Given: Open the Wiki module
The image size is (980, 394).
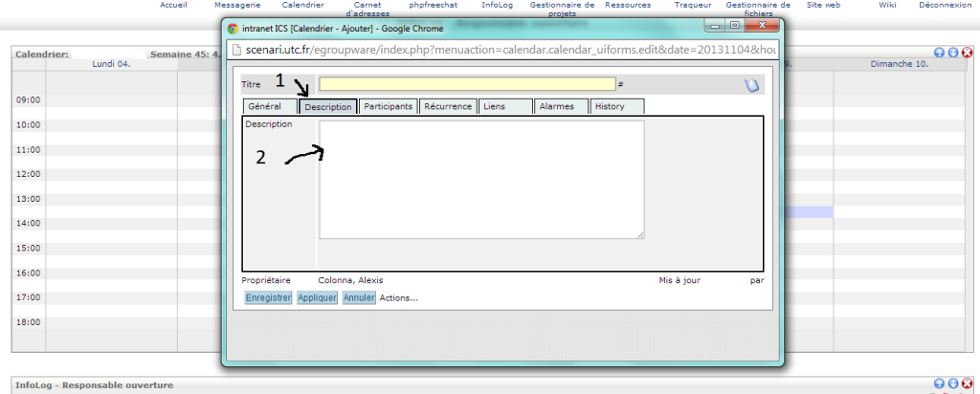Looking at the screenshot, I should pos(887,5).
